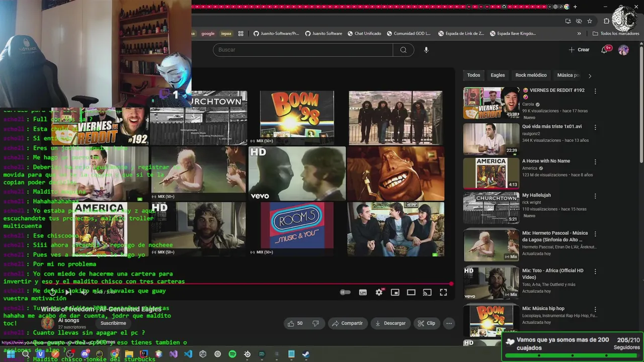Open options for Mix: Hermeto Pascoal
The image size is (644, 362).
pos(595,234)
